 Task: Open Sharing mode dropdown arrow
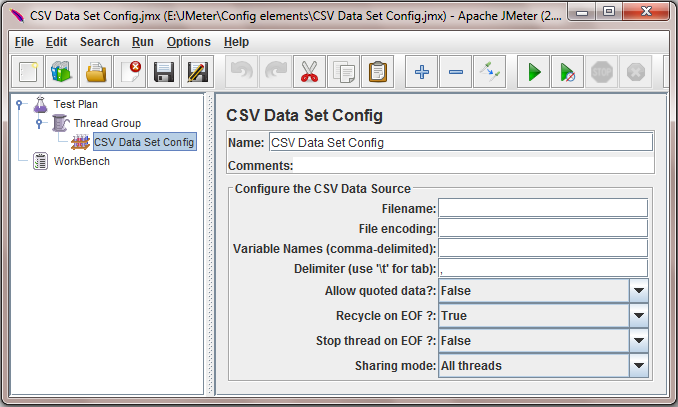(639, 365)
